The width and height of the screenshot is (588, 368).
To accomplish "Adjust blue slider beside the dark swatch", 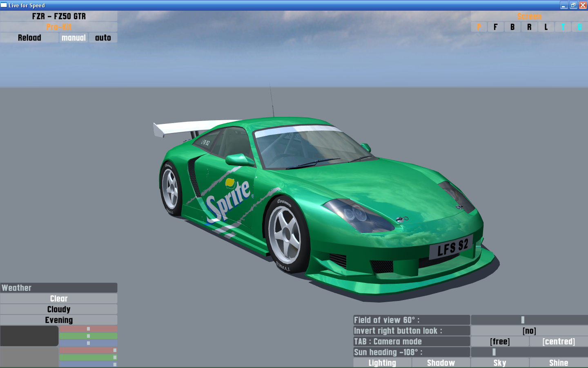I will point(88,343).
